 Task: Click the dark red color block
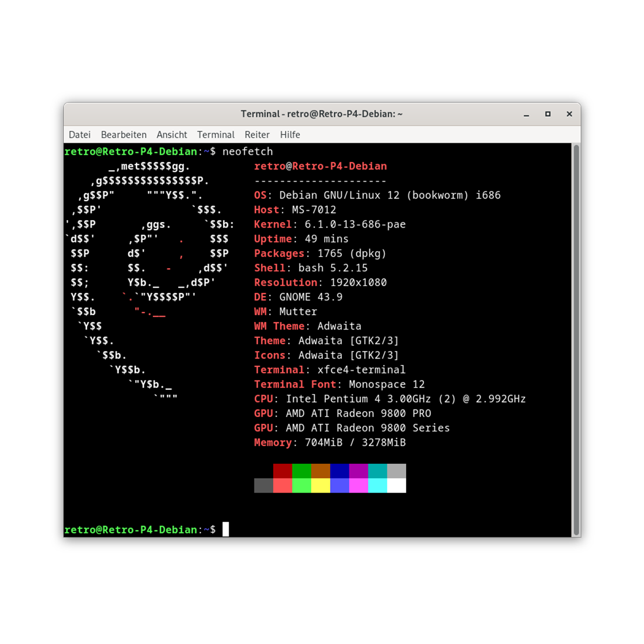click(x=282, y=471)
